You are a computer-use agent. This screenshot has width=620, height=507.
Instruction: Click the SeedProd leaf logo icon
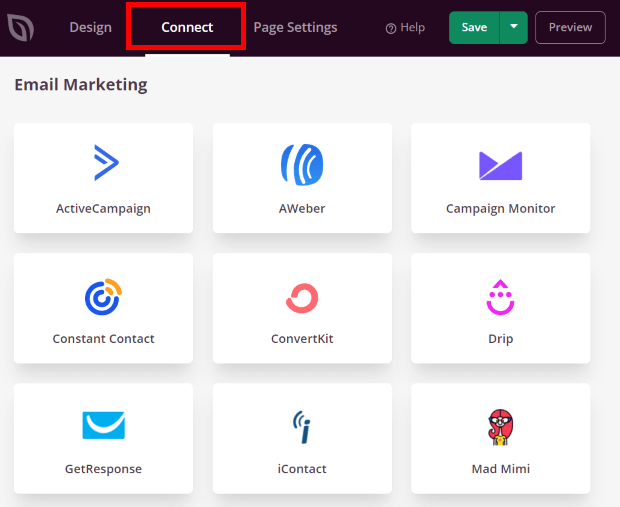pos(21,27)
